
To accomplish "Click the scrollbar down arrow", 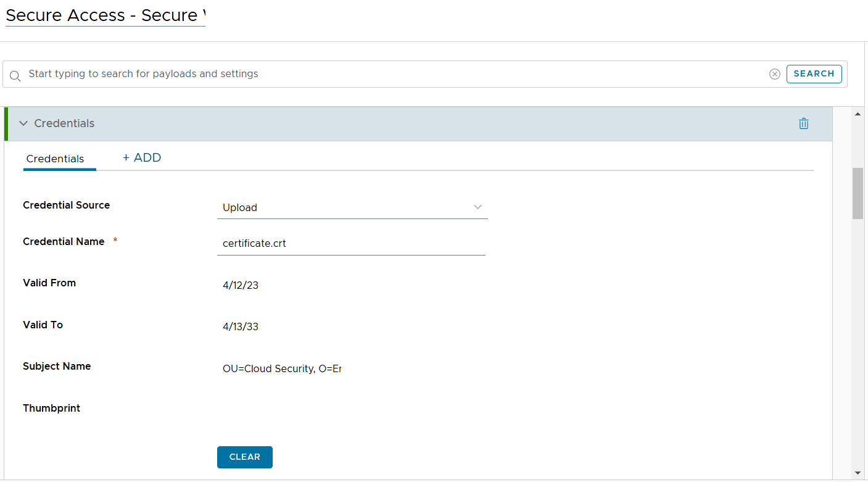I will coord(858,473).
